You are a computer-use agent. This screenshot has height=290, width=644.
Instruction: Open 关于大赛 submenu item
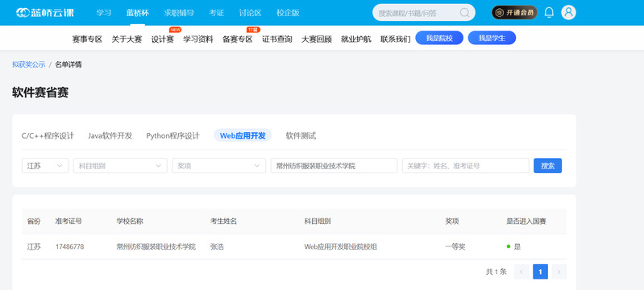(x=127, y=39)
